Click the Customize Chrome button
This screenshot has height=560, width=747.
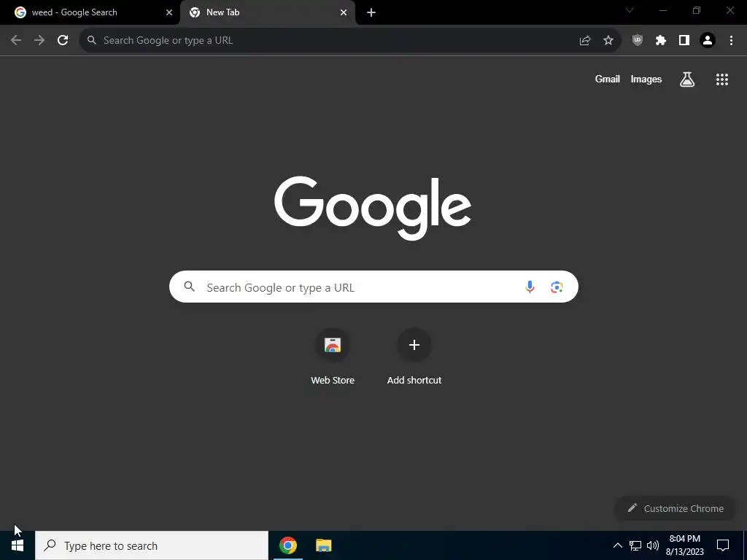coord(675,508)
